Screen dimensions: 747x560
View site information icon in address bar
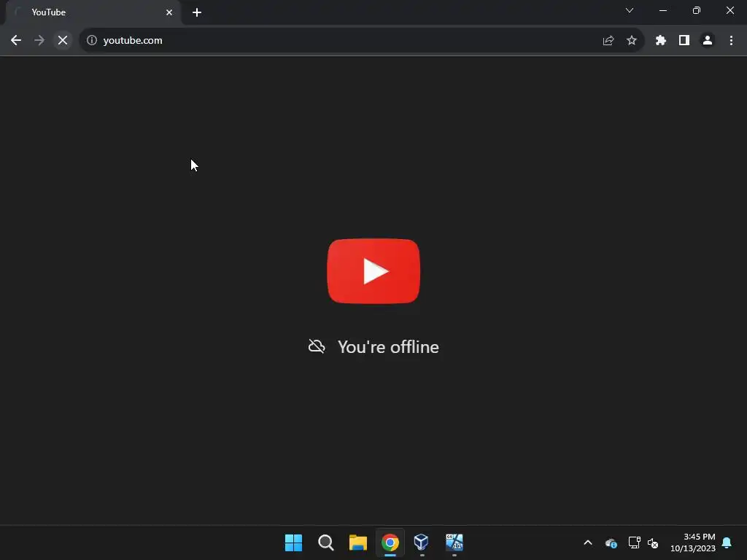click(91, 41)
